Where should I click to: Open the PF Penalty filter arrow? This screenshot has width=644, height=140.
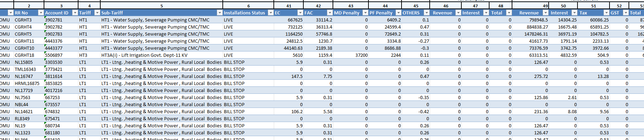[398, 13]
